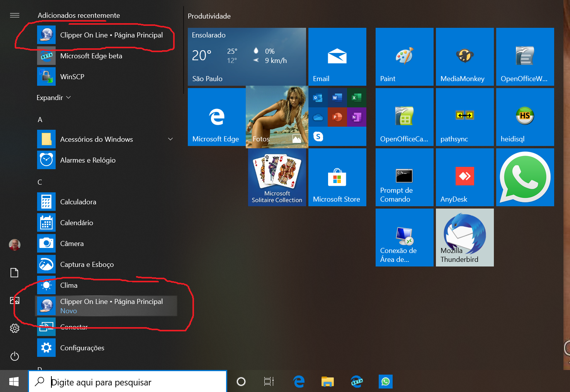This screenshot has width=570, height=392.
Task: Click the Microsoft Store tile
Action: [x=337, y=177]
